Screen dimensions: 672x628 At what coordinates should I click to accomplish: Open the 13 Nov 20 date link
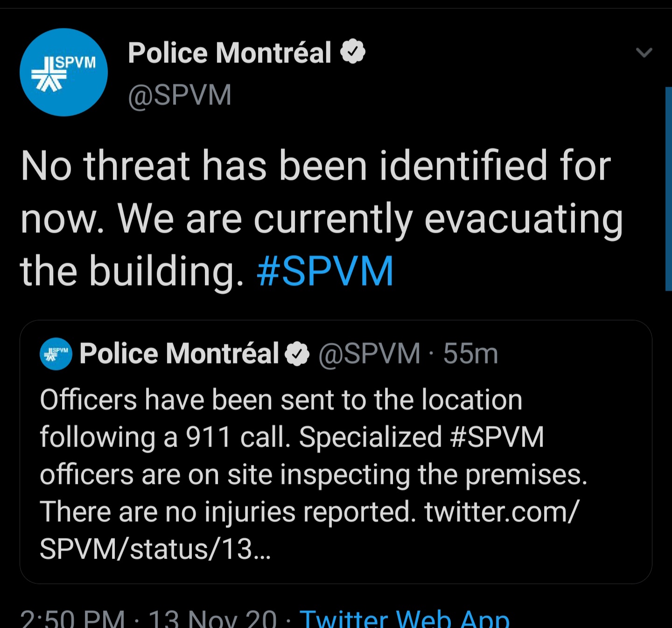pyautogui.click(x=213, y=619)
